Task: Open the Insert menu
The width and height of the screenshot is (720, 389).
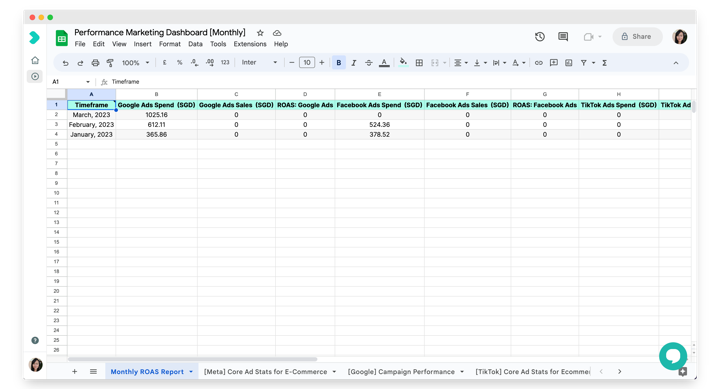Action: pos(142,44)
